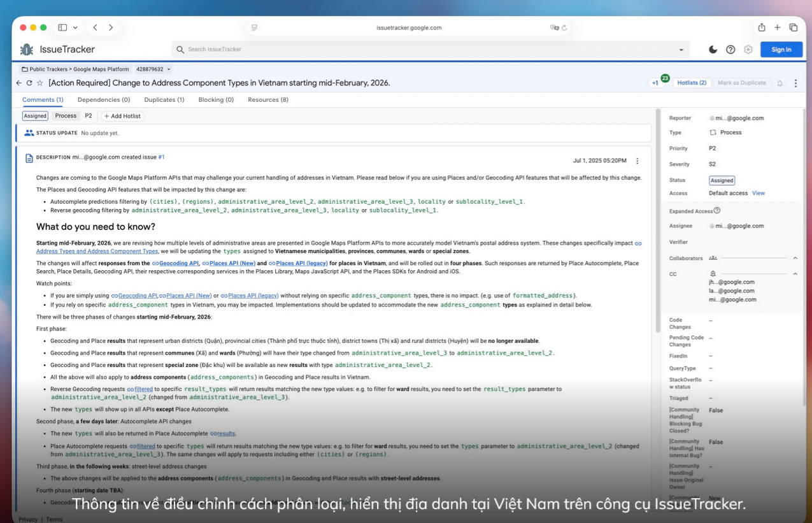Open the issue's three-dot more menu
The height and width of the screenshot is (523, 812).
pos(795,83)
